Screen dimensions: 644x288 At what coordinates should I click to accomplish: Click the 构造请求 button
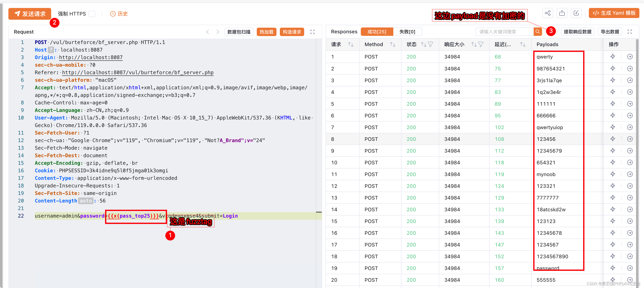(x=292, y=32)
